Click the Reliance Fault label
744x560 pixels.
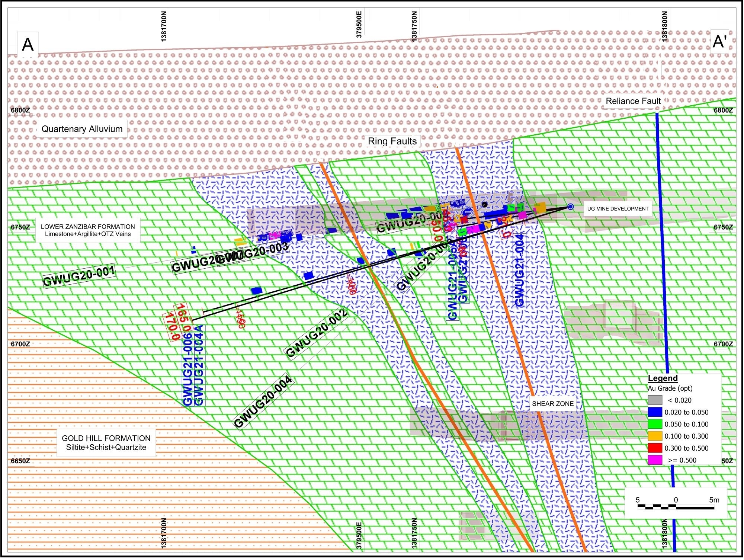tap(633, 101)
